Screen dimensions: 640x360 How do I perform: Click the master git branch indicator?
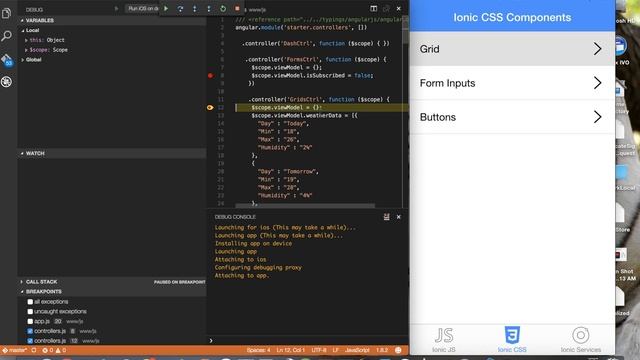pyautogui.click(x=15, y=350)
